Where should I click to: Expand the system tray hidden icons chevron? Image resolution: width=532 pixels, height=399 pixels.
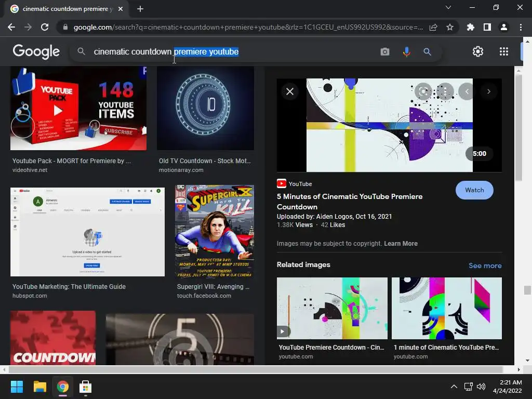(x=454, y=387)
